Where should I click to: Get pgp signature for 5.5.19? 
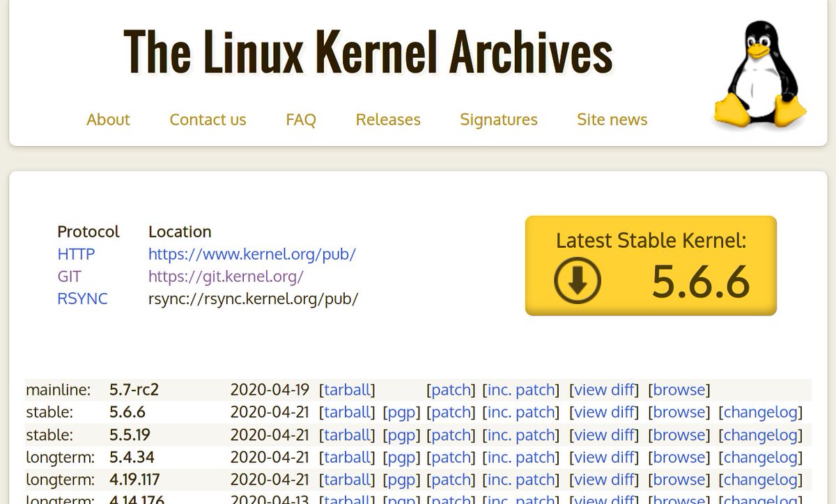point(402,435)
